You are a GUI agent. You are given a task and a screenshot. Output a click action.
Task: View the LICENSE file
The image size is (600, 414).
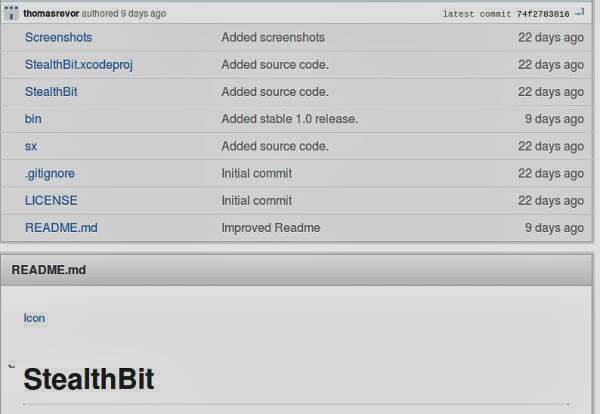[x=51, y=200]
